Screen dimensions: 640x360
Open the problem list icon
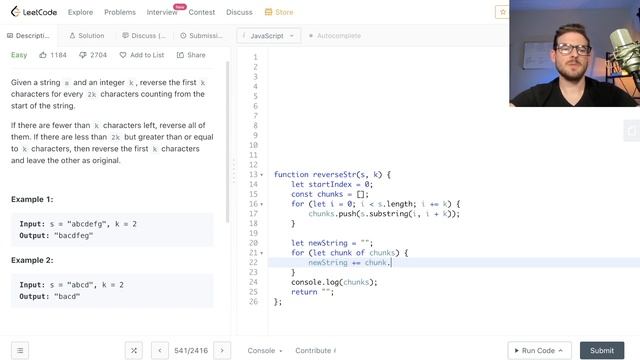click(20, 350)
